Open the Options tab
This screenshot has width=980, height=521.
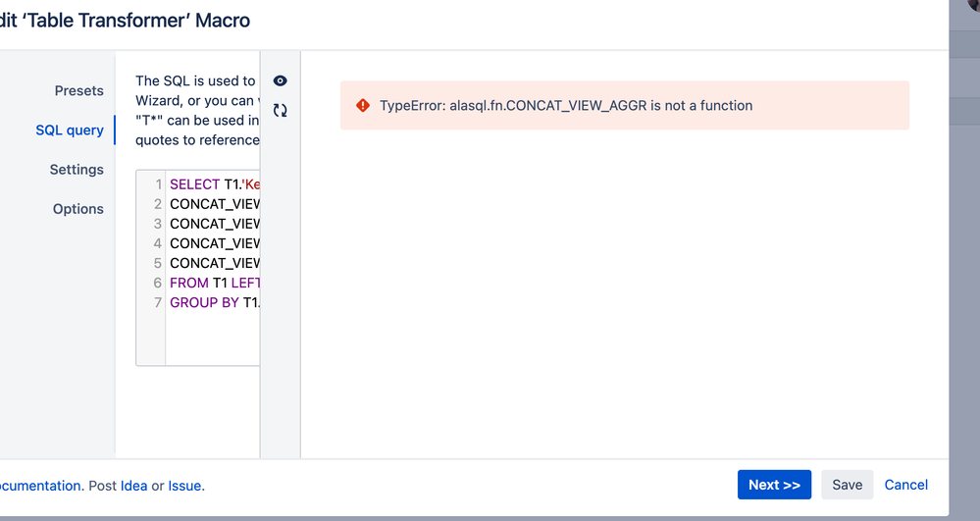pos(78,209)
